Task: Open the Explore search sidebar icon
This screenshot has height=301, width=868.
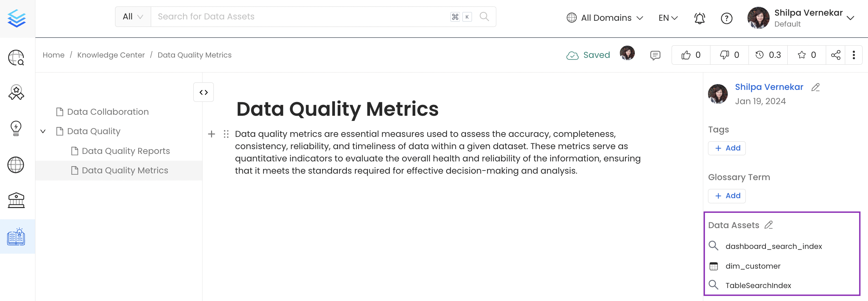Action: click(16, 58)
